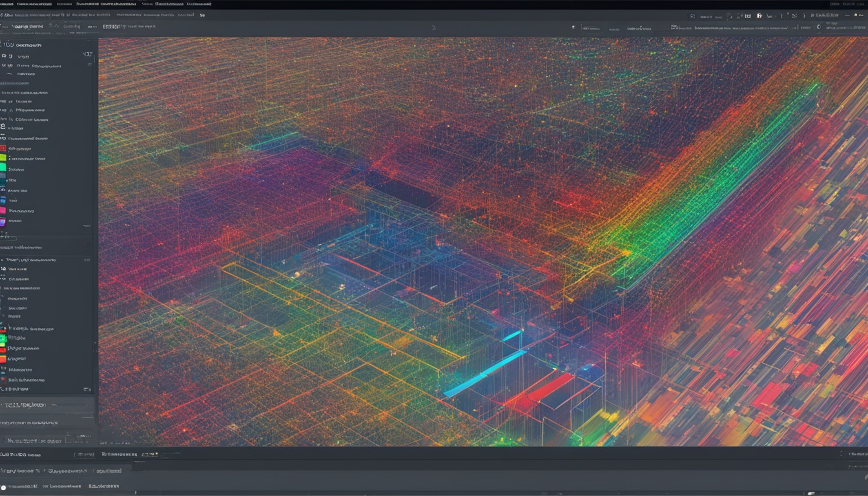Toggle the green layer visibility in the sidebar
868x496 pixels.
[4, 168]
